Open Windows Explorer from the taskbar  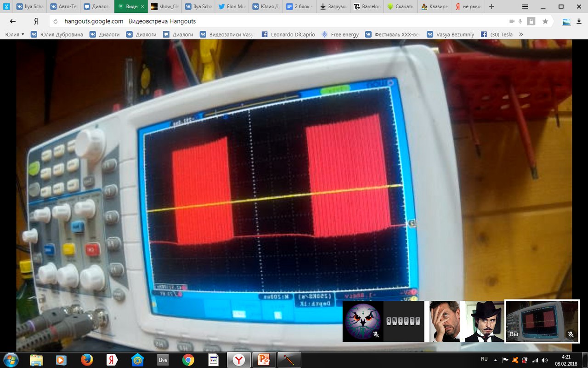pos(36,359)
